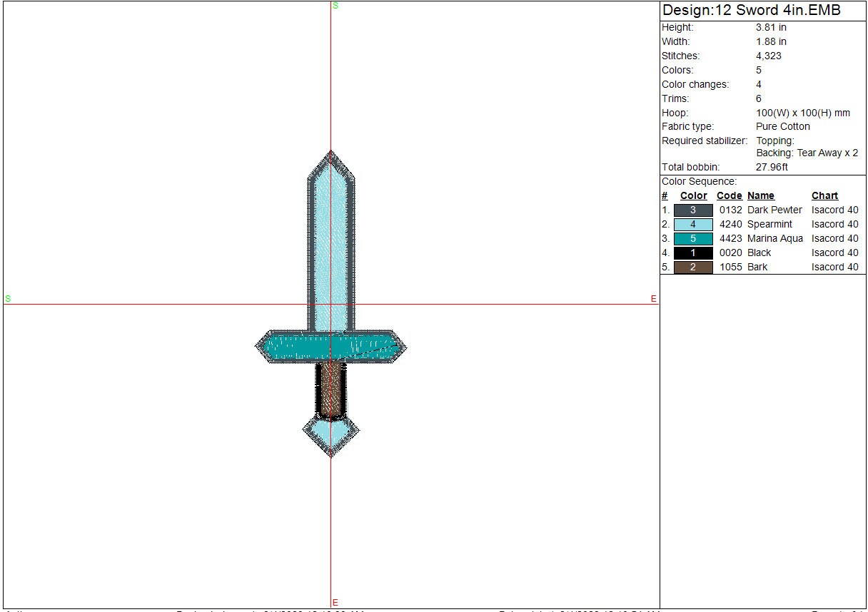Click the Dark Pewter thread name

[774, 210]
